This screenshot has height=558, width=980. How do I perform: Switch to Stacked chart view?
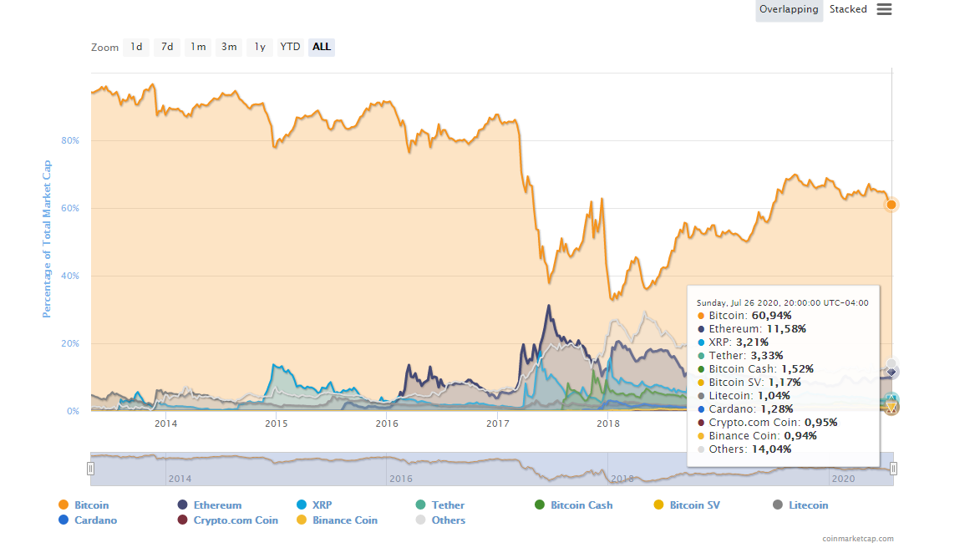(848, 9)
